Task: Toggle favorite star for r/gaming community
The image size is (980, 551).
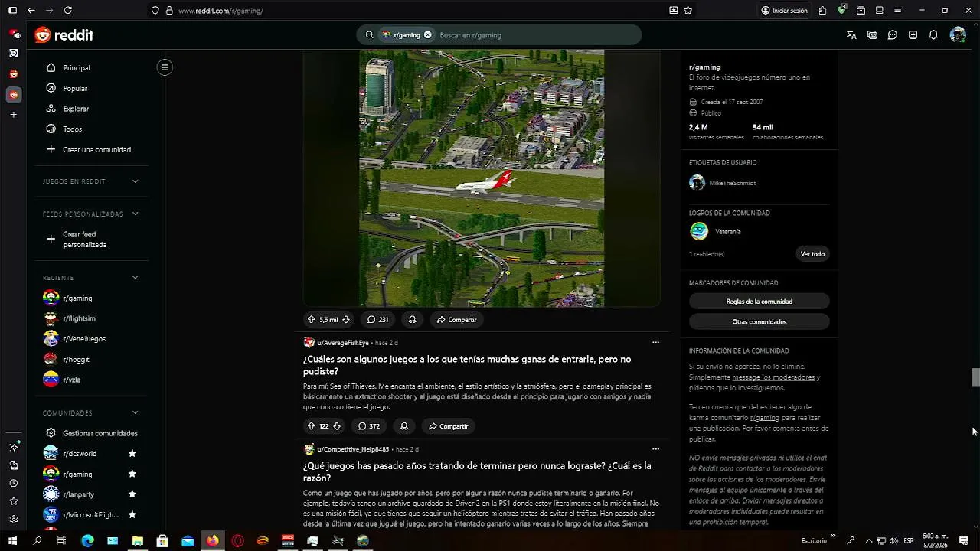Action: [132, 474]
